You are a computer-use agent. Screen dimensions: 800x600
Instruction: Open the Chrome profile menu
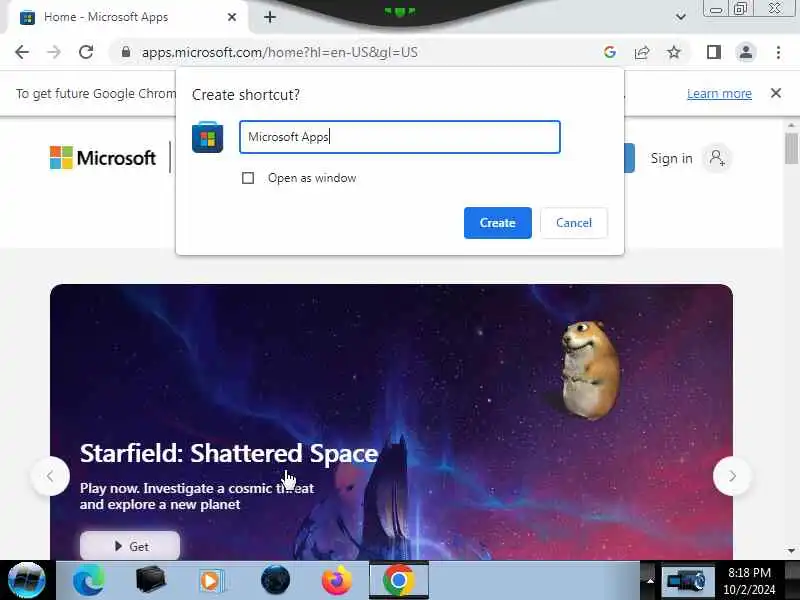click(x=745, y=52)
